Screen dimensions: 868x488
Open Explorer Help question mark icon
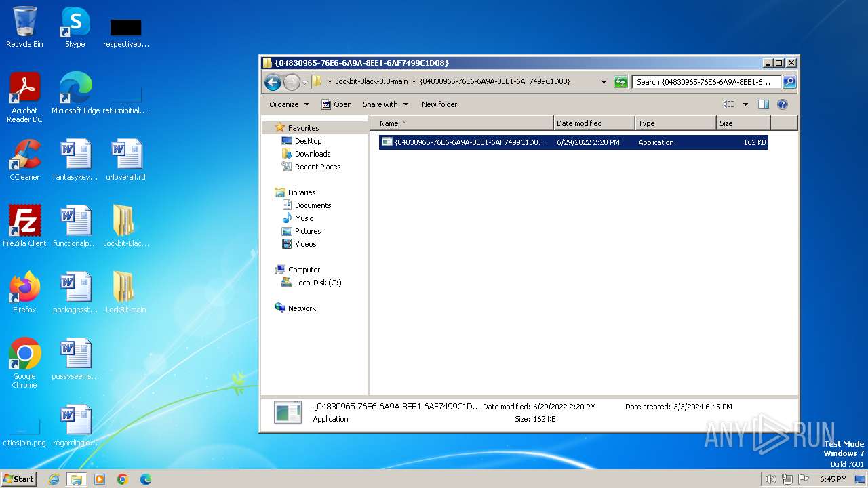[x=783, y=104]
